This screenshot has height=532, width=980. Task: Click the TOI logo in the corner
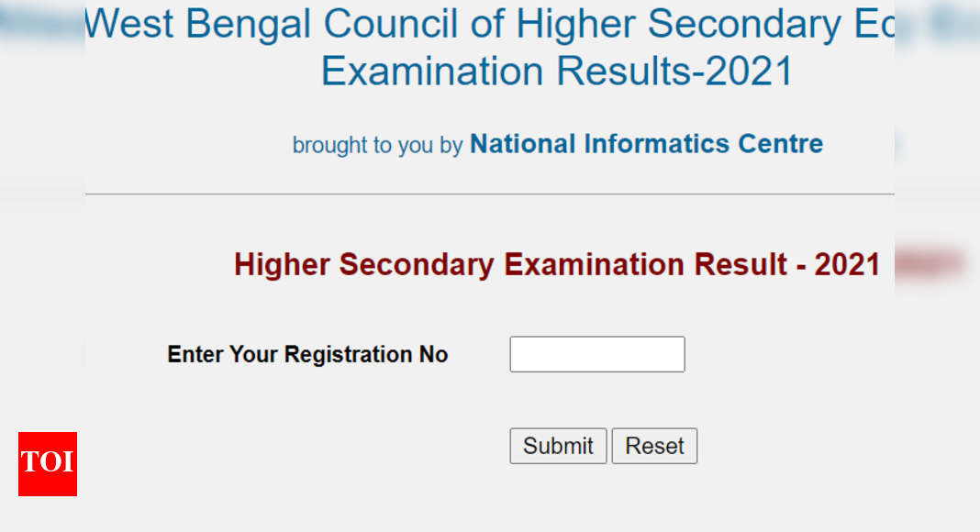point(47,464)
